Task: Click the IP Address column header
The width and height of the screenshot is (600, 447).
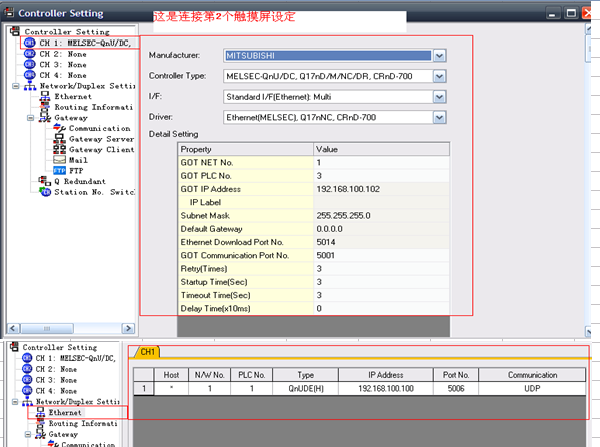Action: 387,374
